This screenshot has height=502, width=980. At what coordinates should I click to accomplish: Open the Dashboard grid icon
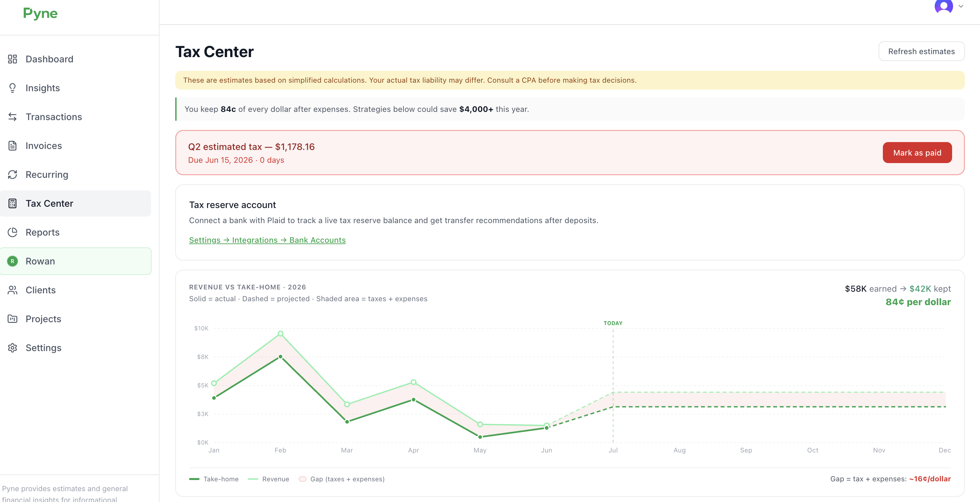point(12,59)
